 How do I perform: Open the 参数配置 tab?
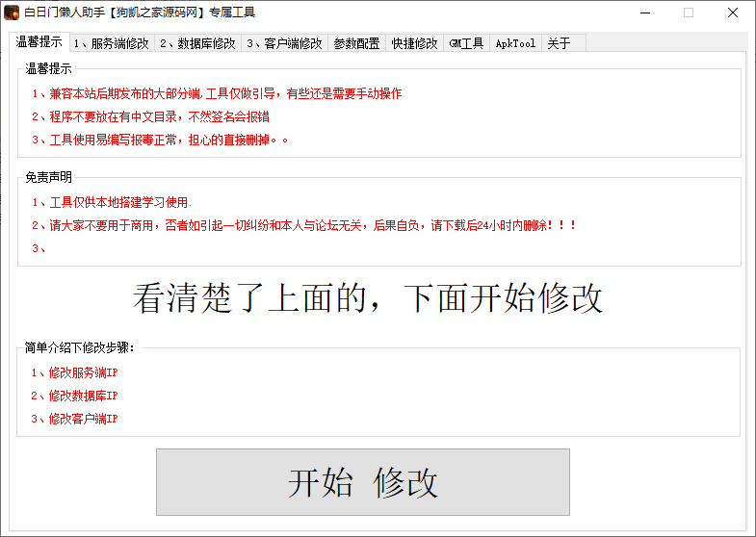356,43
